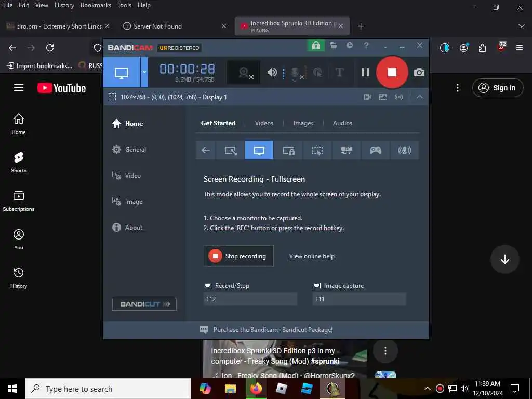Viewport: 532px width, 399px height.
Task: Open the You section in YouTube
Action: (19, 240)
